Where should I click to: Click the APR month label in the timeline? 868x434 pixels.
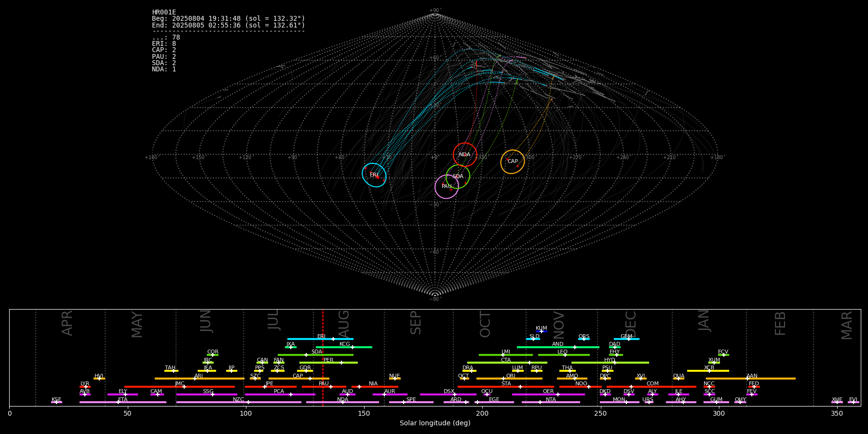click(x=67, y=323)
